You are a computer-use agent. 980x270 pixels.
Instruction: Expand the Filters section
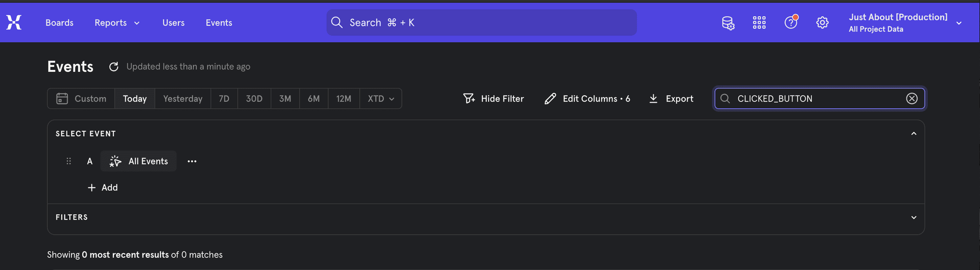coord(913,217)
